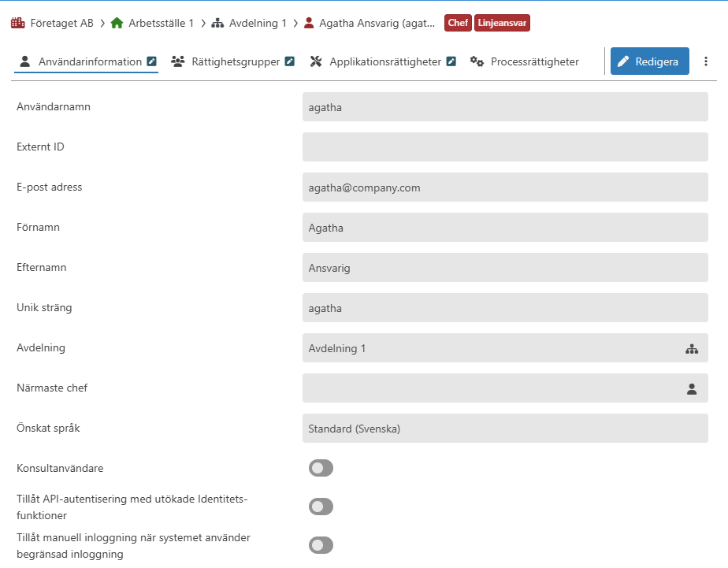Click the Användarnamn field containing agatha
This screenshot has width=728, height=568.
pos(505,106)
